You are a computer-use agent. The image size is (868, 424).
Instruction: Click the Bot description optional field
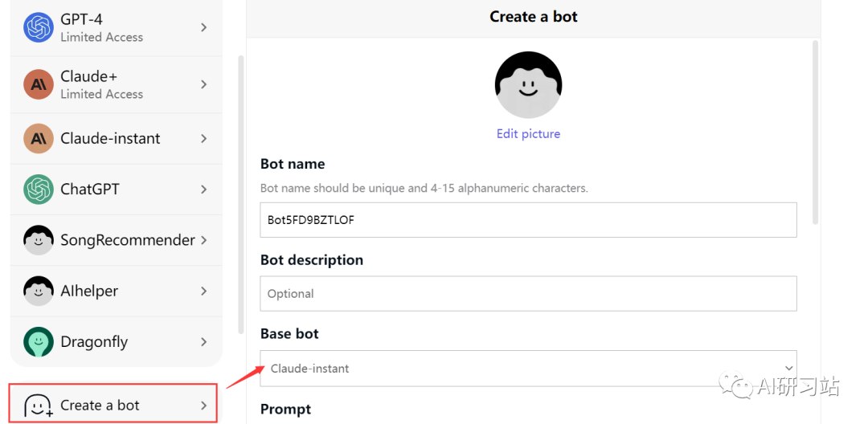[528, 294]
